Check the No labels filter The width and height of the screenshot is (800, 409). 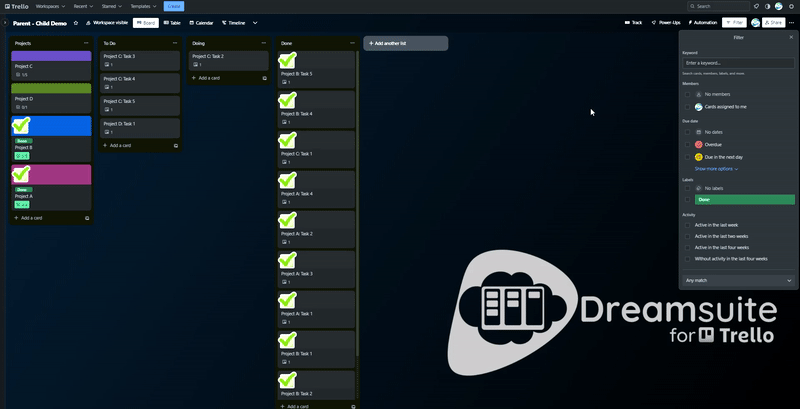point(687,189)
